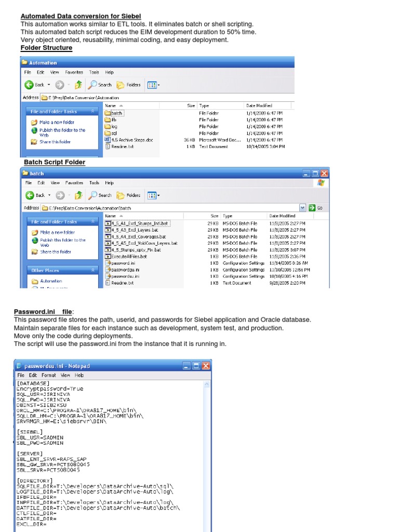The width and height of the screenshot is (399, 532).
Task: Click [SIEBEL] section header in Notepad
Action: (x=30, y=432)
